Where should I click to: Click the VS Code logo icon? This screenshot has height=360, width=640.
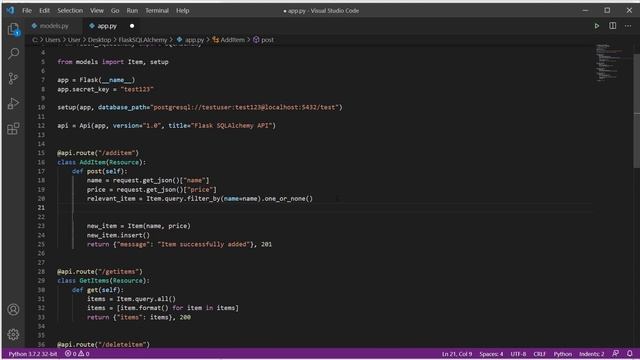pos(10,10)
